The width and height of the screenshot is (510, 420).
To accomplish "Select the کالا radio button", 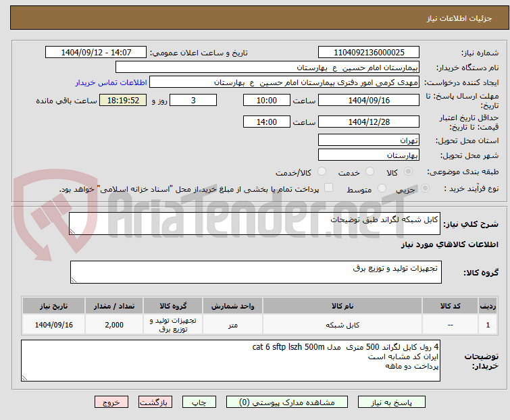I will click(408, 172).
